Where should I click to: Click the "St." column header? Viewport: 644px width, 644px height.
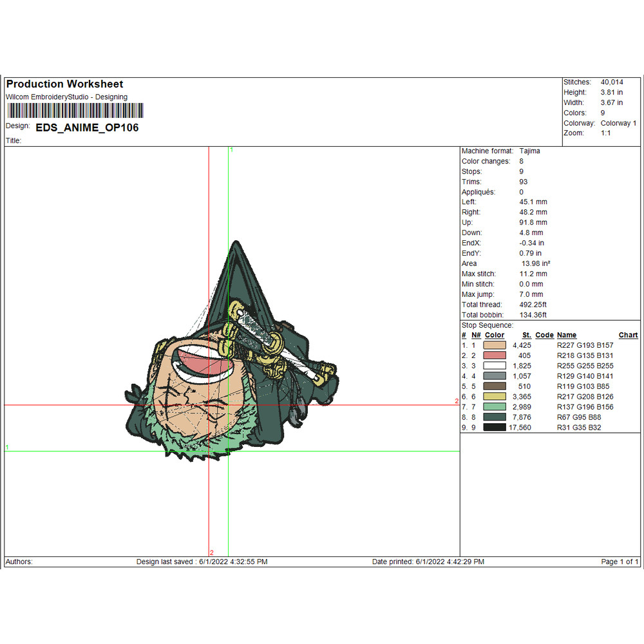click(526, 335)
